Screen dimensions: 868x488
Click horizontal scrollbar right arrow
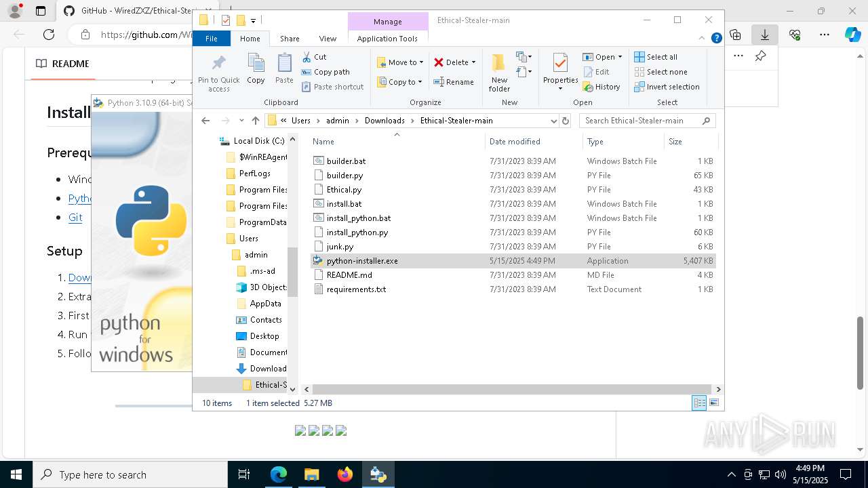click(x=718, y=389)
